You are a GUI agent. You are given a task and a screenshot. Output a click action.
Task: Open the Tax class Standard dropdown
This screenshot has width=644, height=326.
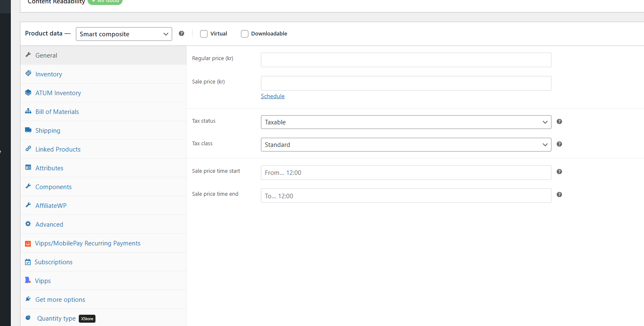406,145
